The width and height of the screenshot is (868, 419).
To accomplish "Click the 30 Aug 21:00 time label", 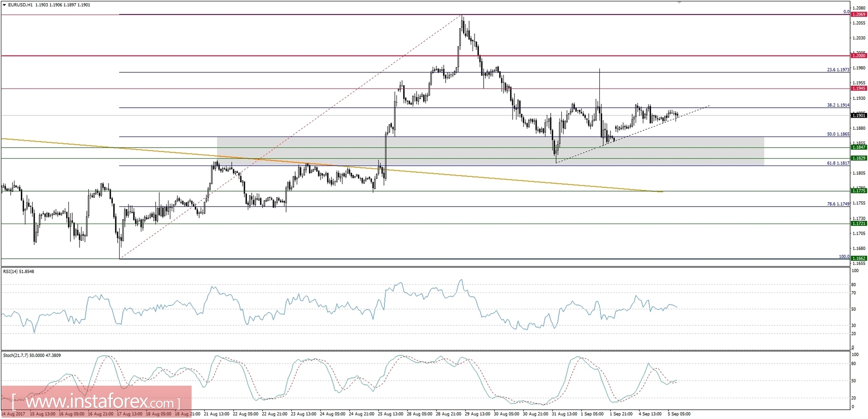I will pyautogui.click(x=535, y=414).
